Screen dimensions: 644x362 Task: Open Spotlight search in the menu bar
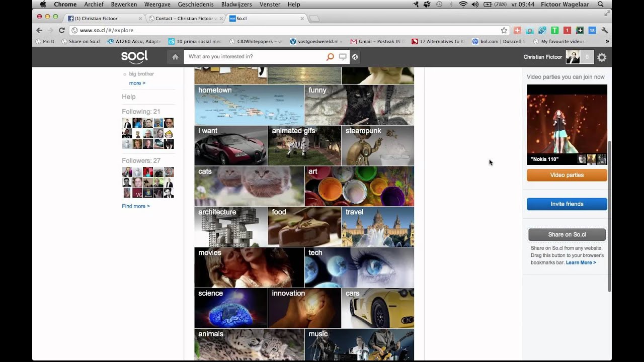[x=601, y=4]
